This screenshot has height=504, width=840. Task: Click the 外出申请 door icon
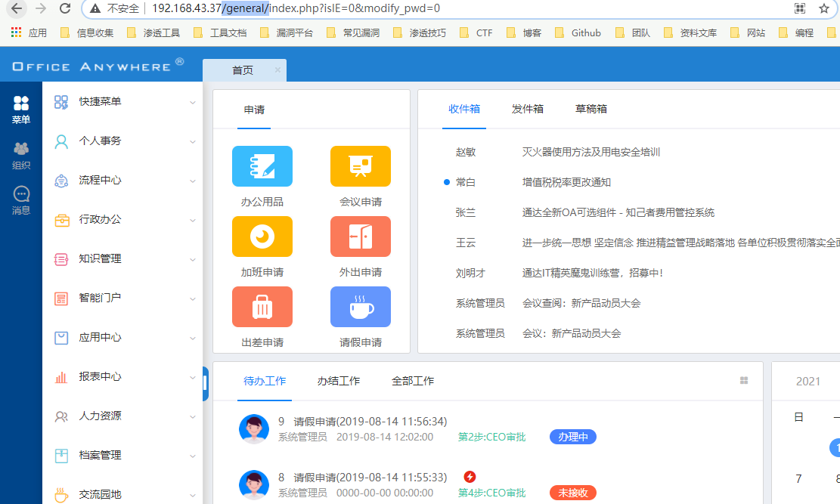[x=360, y=237]
